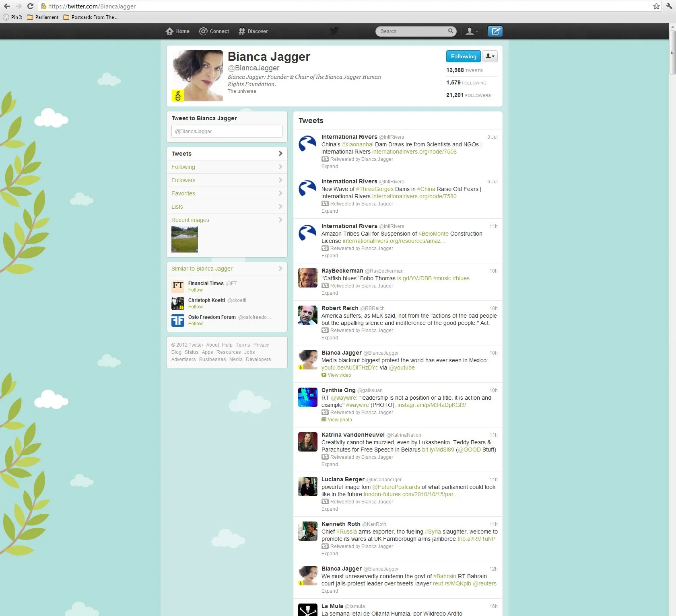Click the #BeloMonte hashtag
This screenshot has width=676, height=616.
tap(433, 234)
